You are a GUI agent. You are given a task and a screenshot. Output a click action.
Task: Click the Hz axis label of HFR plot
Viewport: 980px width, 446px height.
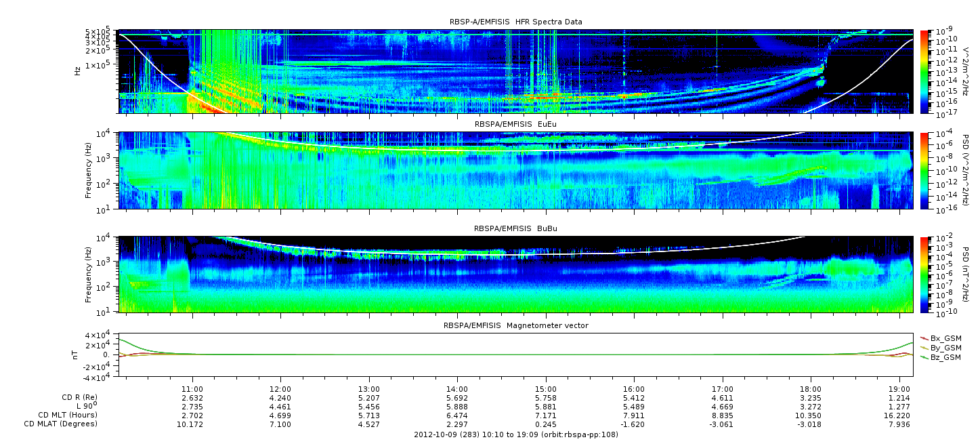coord(79,70)
